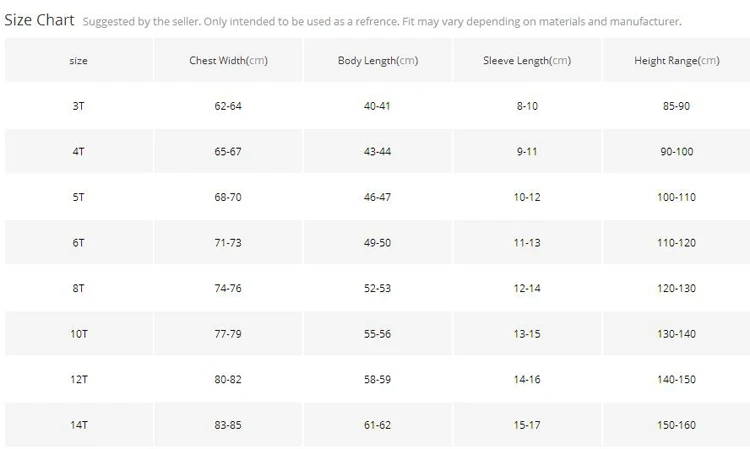Click sleeve length value 13-15
This screenshot has width=750, height=449.
[x=527, y=334]
